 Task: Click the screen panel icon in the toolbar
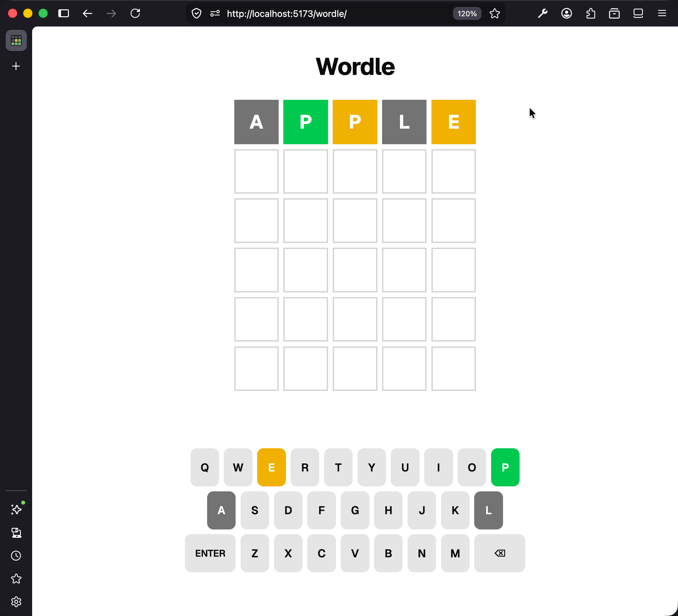pyautogui.click(x=638, y=14)
